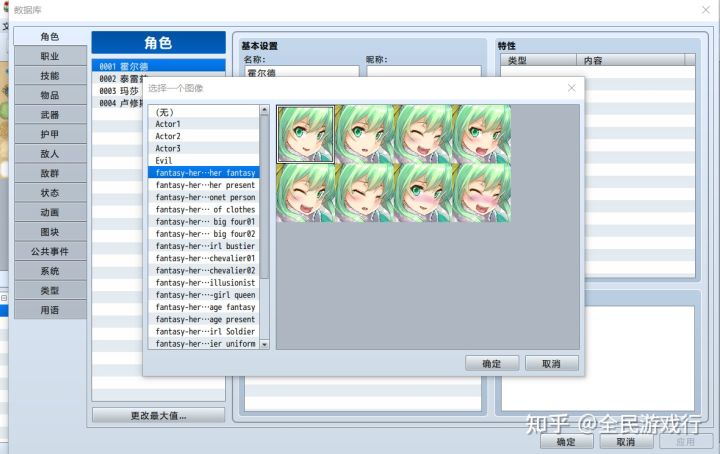This screenshot has width=720, height=454.
Task: Select Actor2 image file
Action: pyautogui.click(x=204, y=136)
